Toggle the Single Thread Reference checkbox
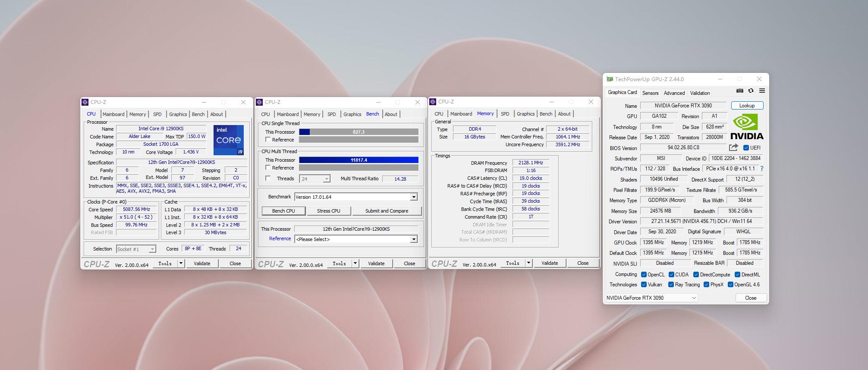868x370 pixels. point(268,140)
